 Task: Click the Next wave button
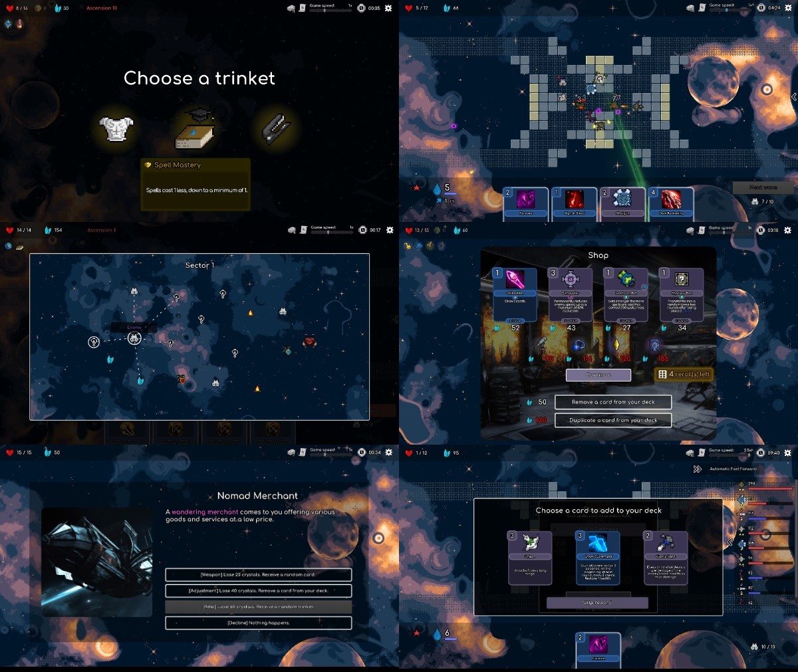click(x=763, y=187)
